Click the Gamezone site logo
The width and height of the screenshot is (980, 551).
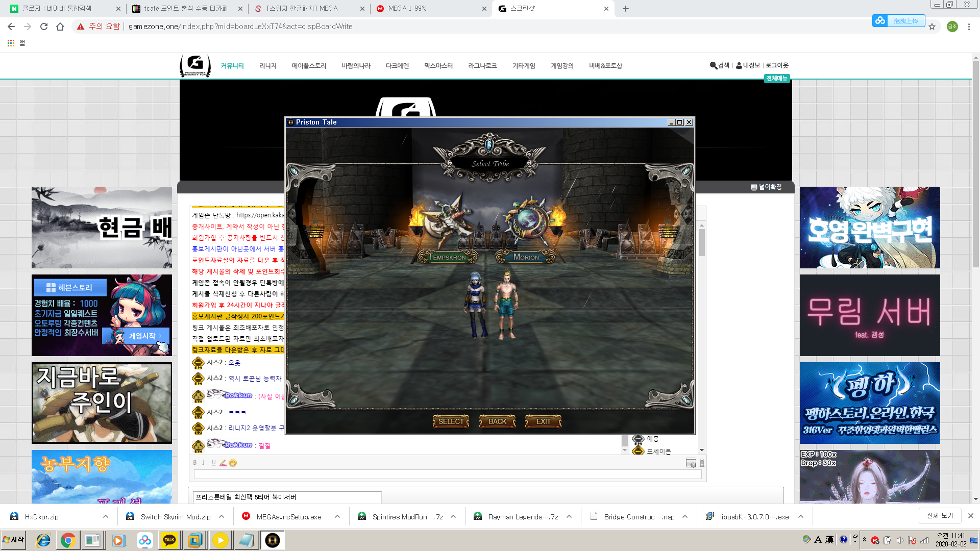click(x=195, y=65)
